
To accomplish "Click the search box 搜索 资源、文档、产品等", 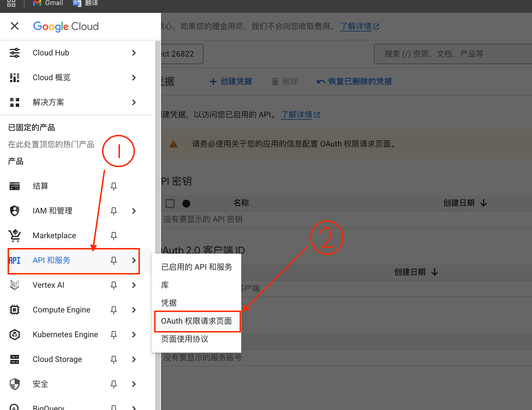I will 453,54.
